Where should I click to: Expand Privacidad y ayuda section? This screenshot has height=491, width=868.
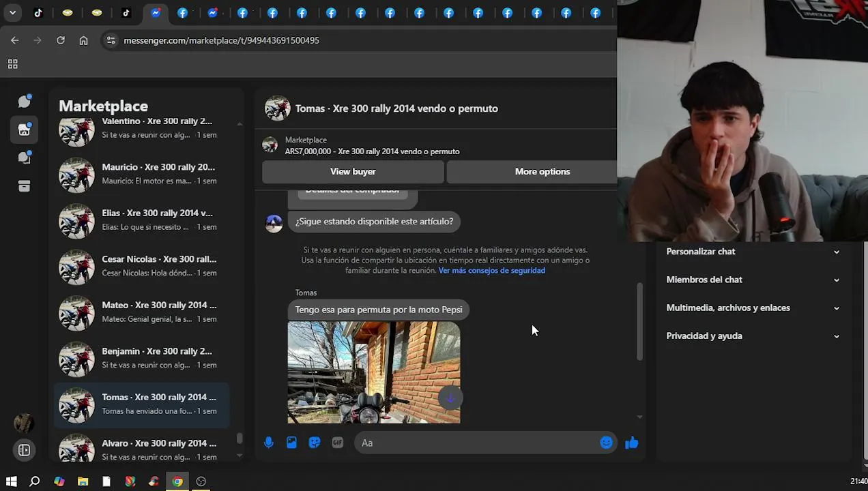753,336
